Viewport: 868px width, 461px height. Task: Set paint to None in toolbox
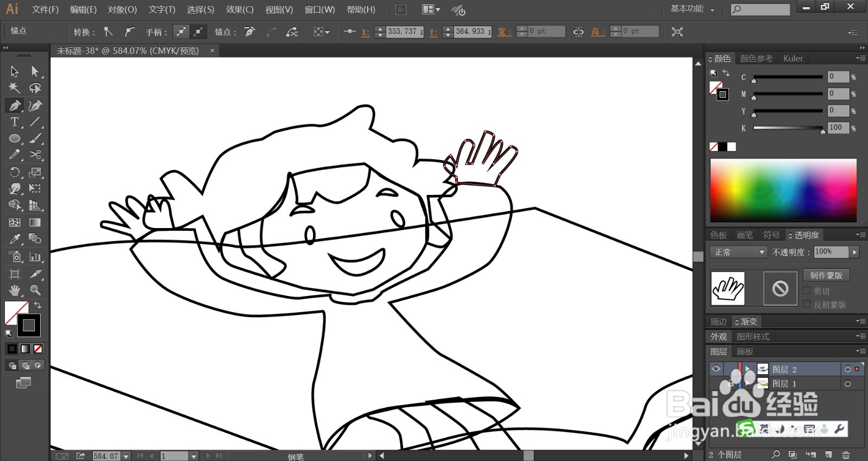pos(38,349)
